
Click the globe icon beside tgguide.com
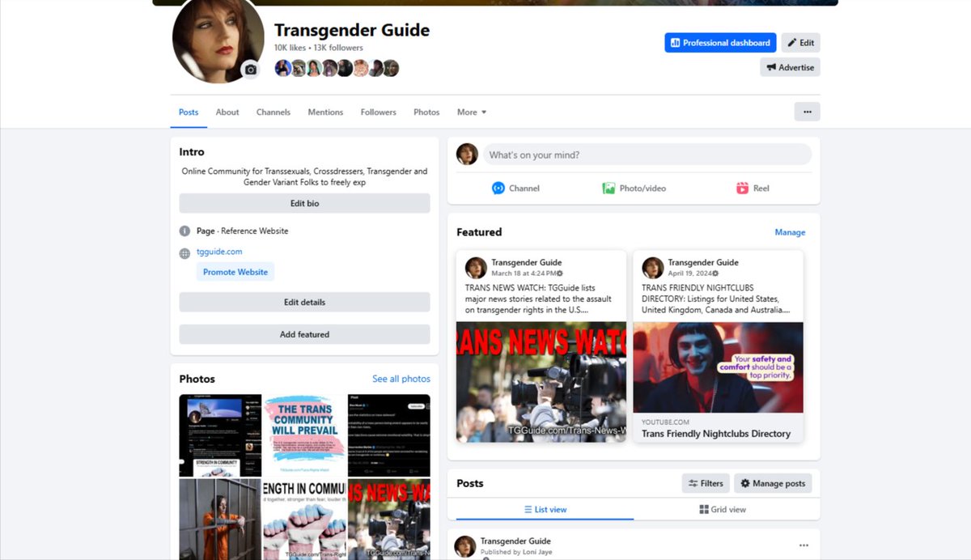(x=184, y=253)
